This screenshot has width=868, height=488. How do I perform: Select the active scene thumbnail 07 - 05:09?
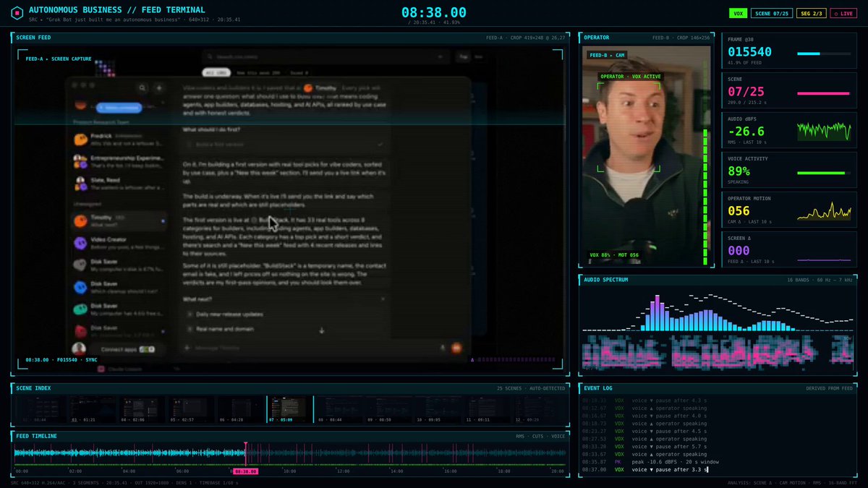290,409
